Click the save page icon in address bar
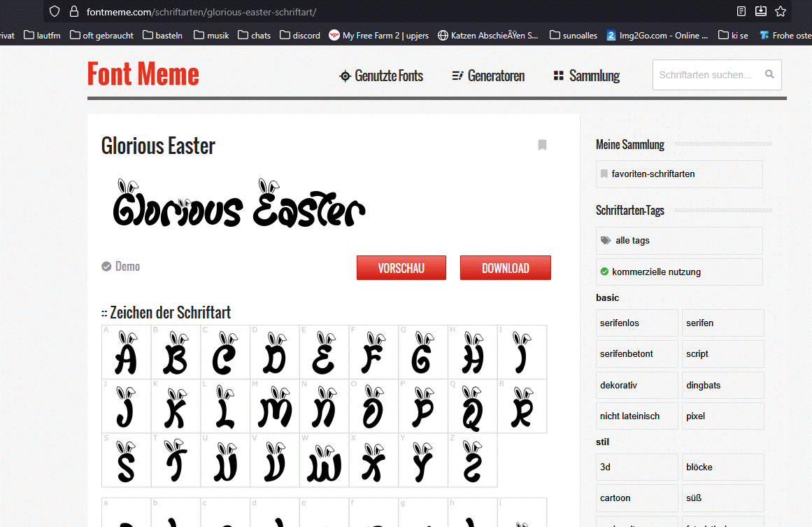 coord(761,11)
